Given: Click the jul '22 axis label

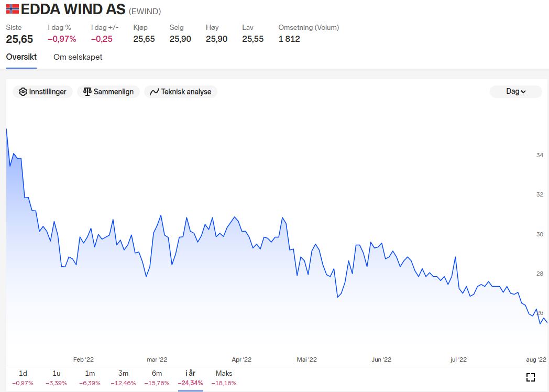Looking at the screenshot, I should tap(459, 360).
